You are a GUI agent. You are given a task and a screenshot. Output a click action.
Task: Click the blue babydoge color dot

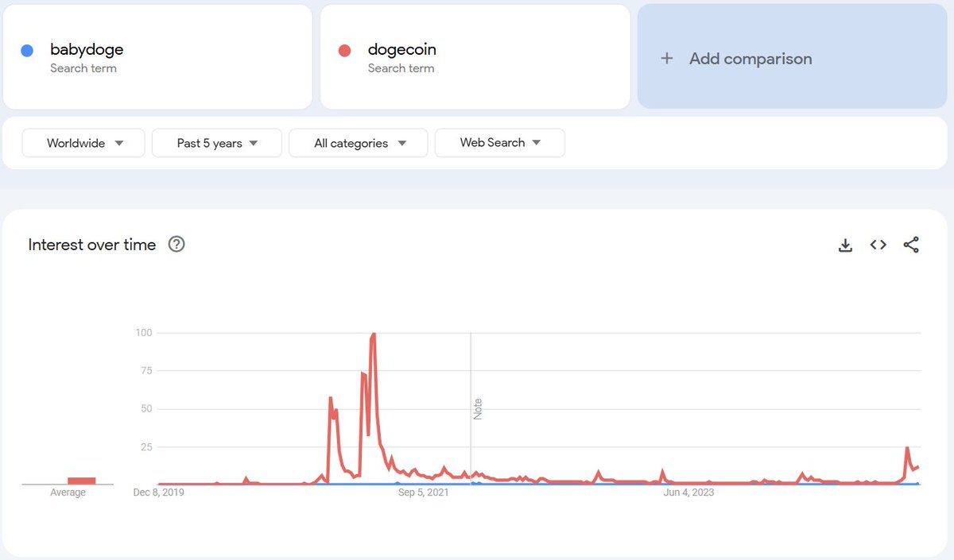[27, 51]
